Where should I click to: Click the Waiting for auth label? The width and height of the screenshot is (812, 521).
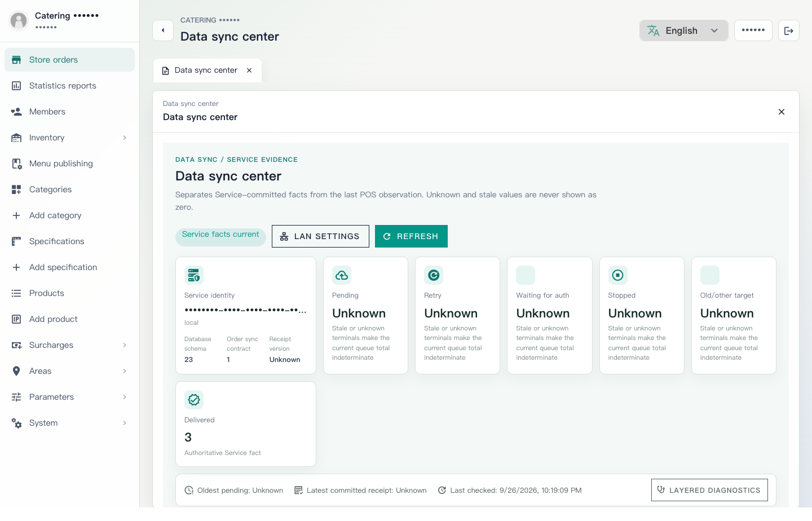point(542,295)
